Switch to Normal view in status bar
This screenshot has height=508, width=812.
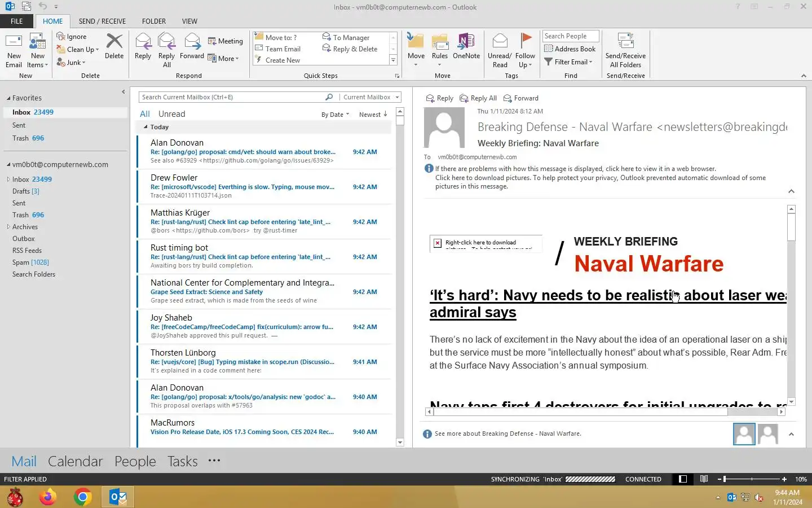(683, 479)
